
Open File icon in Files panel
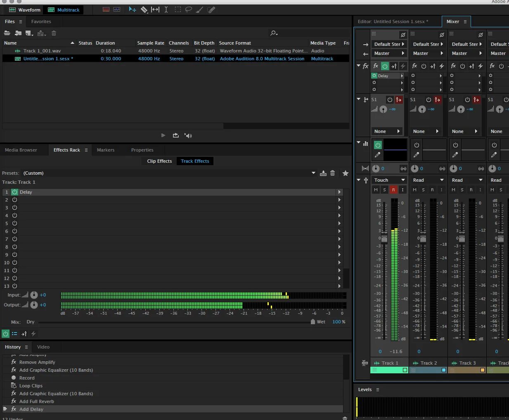click(x=7, y=33)
